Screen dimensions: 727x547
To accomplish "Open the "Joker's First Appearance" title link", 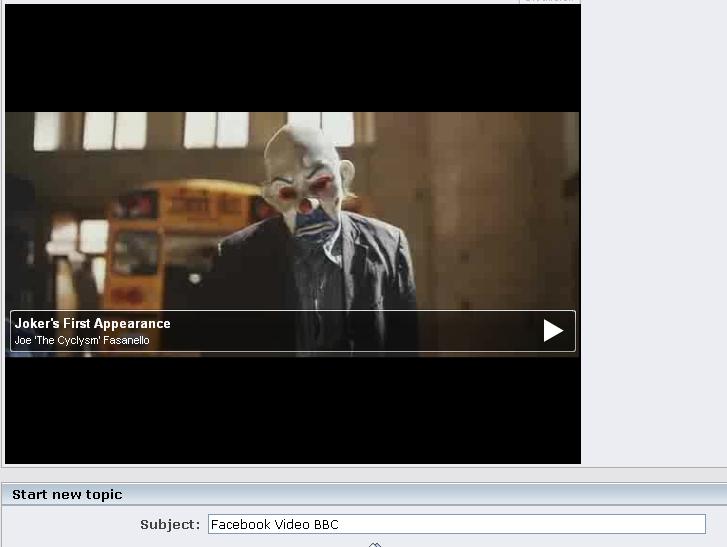I will pyautogui.click(x=93, y=324).
